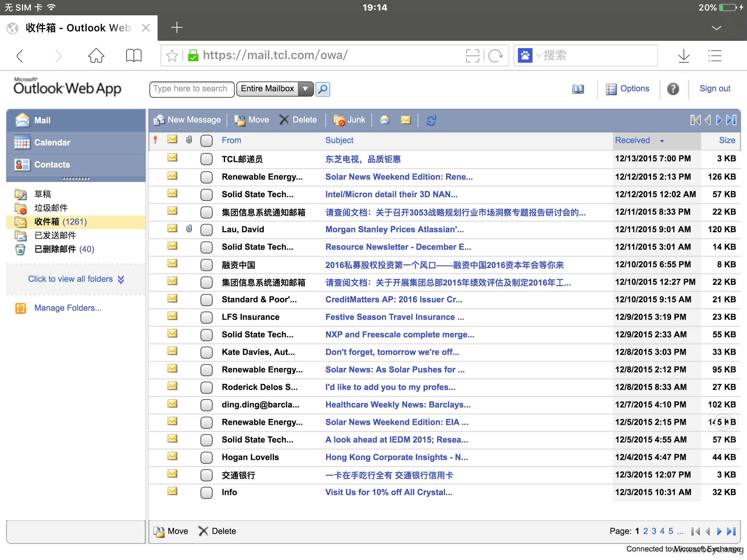
Task: Open the address book icon
Action: pyautogui.click(x=578, y=89)
